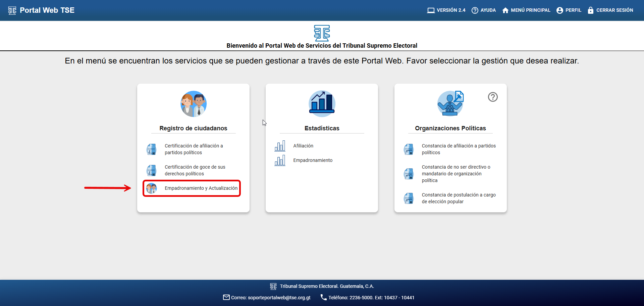644x306 pixels.
Task: Click the help icon in Organizaciones Políticas card
Action: (x=493, y=97)
